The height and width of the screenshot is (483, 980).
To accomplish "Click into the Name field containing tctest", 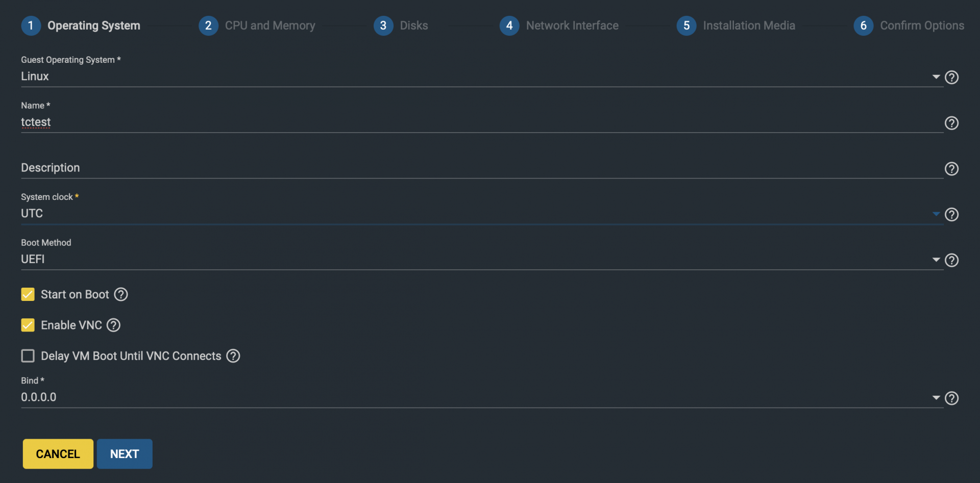I will click(482, 122).
